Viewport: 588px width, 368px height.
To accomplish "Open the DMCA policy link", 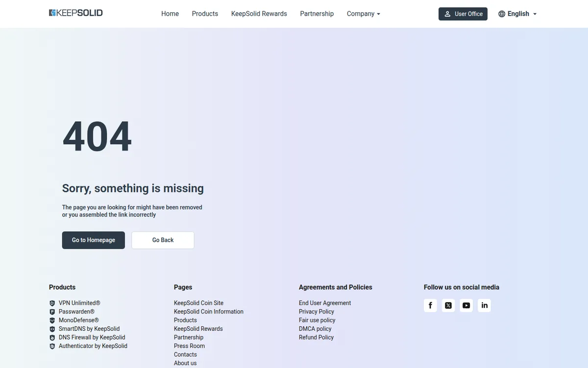I will pos(315,329).
